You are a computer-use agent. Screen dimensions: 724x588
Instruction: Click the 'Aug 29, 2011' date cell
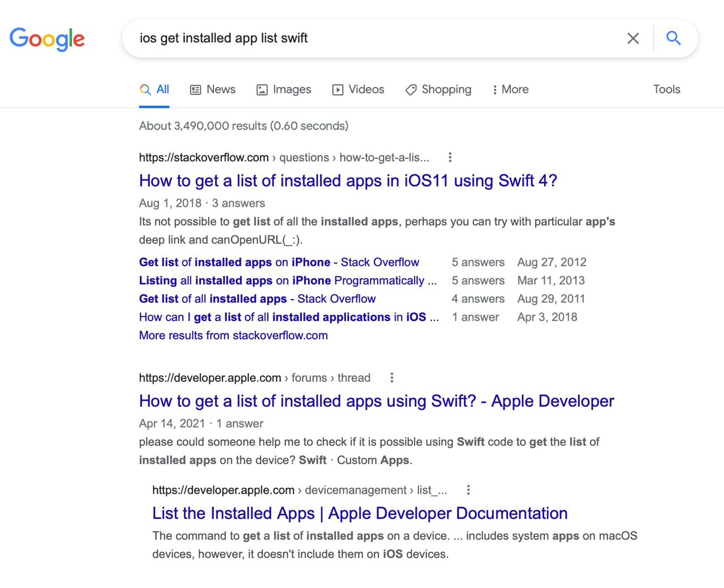551,299
